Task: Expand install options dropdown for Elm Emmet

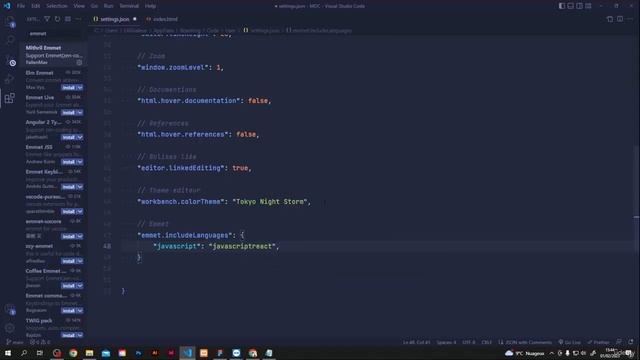Action: point(80,87)
